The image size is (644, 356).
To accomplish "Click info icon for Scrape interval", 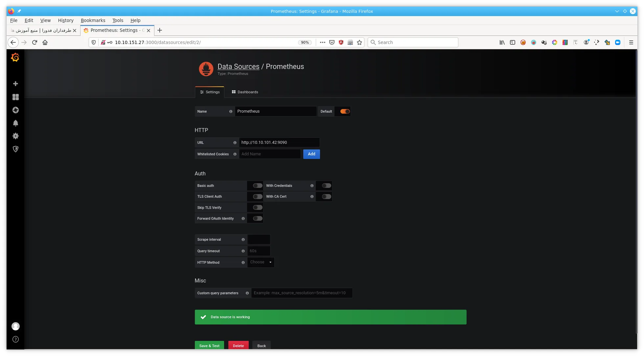I will [243, 239].
